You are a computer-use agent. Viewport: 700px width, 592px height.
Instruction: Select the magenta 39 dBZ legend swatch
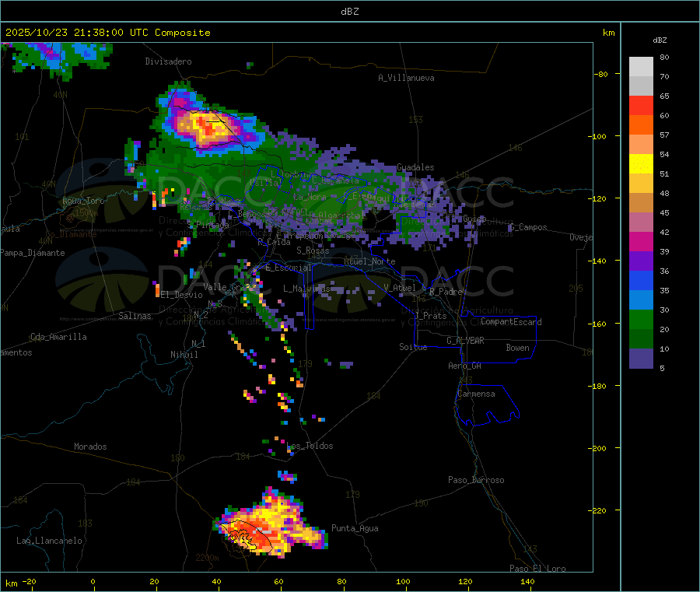click(x=641, y=241)
